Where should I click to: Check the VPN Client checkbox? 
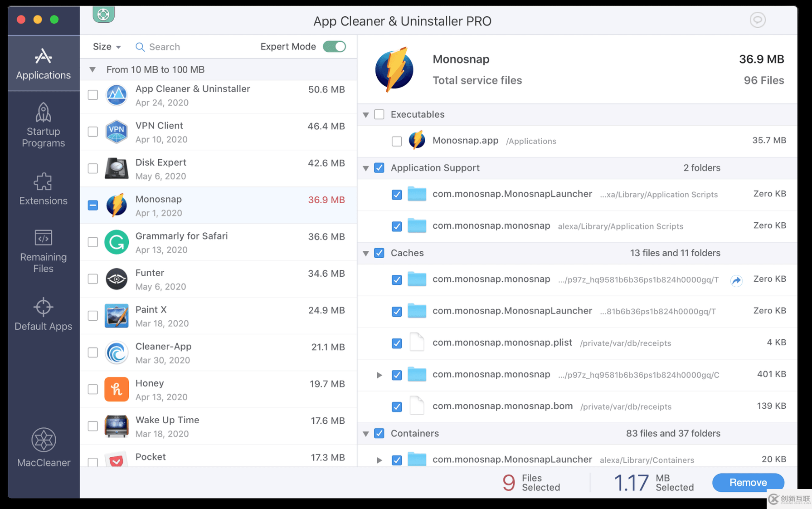(92, 132)
